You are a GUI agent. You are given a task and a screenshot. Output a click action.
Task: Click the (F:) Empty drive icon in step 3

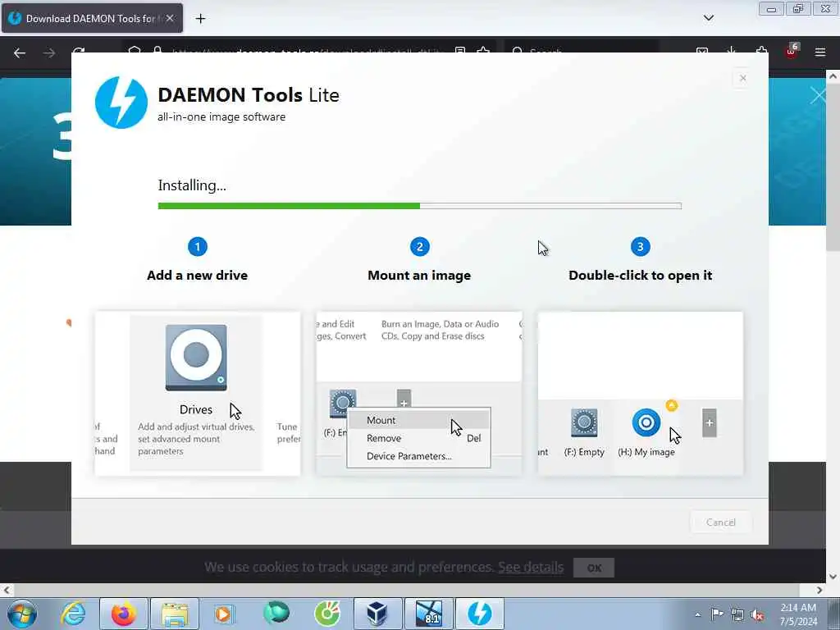pos(584,422)
